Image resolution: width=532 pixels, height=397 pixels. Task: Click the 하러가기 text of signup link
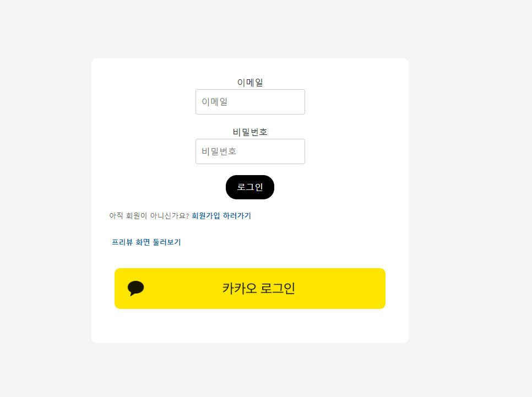click(x=237, y=215)
